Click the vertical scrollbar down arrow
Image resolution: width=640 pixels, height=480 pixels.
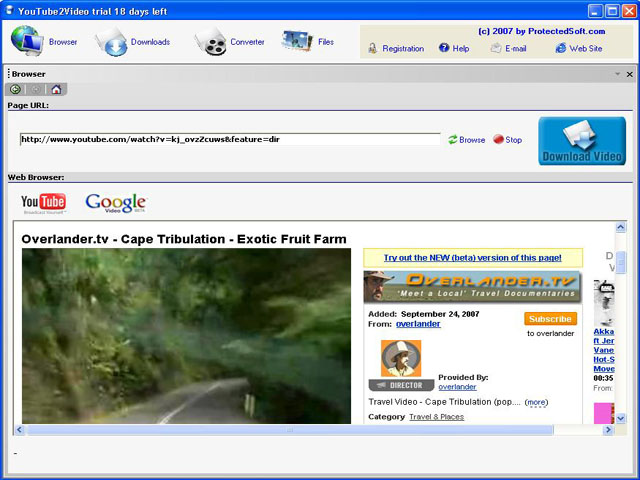click(621, 418)
